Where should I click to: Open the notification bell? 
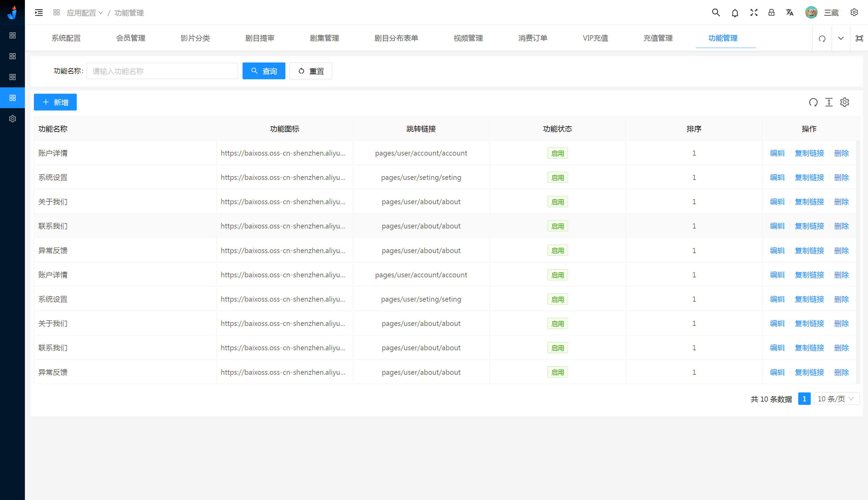pyautogui.click(x=735, y=13)
